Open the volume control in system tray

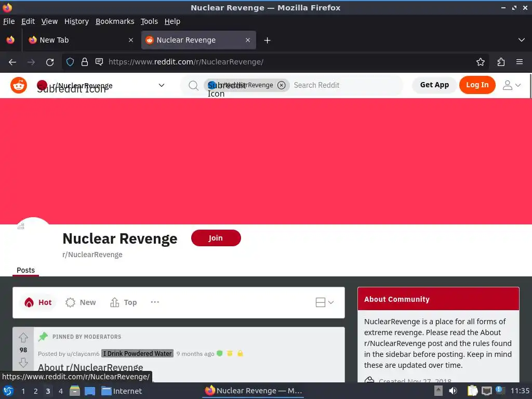coord(453,391)
